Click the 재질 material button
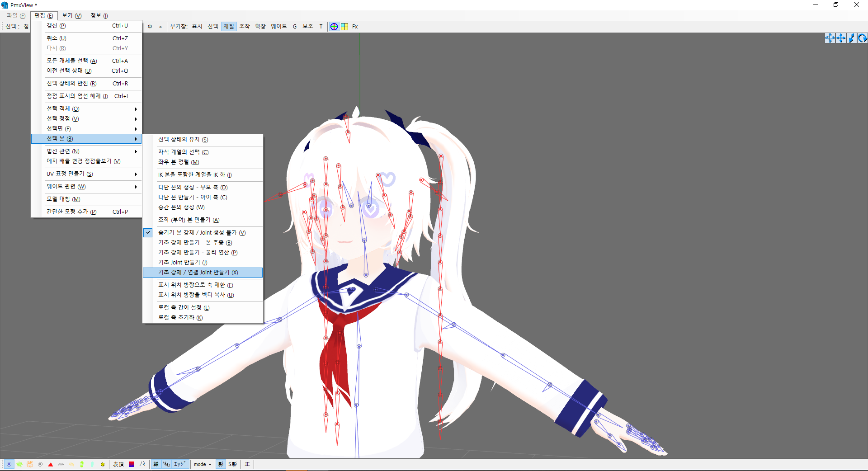Image resolution: width=868 pixels, height=471 pixels. tap(229, 27)
